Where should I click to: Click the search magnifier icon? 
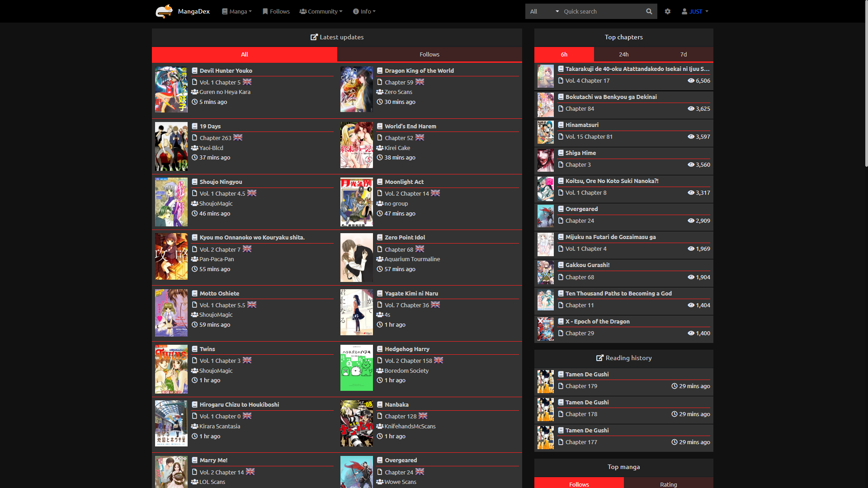pos(649,11)
